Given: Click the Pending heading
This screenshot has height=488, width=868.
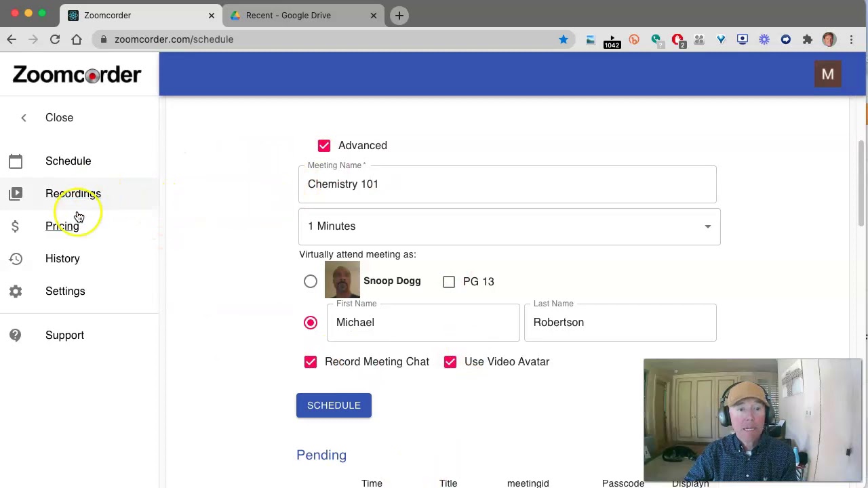Looking at the screenshot, I should tap(321, 455).
